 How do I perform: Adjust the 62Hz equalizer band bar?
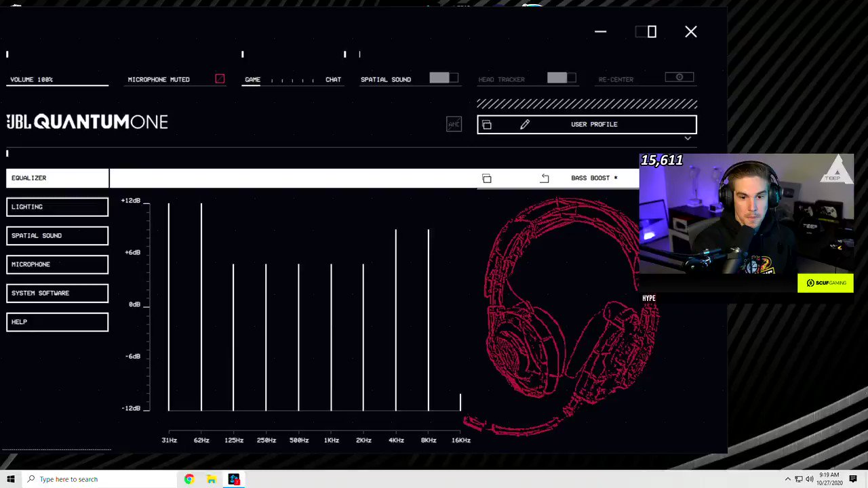[x=201, y=307]
